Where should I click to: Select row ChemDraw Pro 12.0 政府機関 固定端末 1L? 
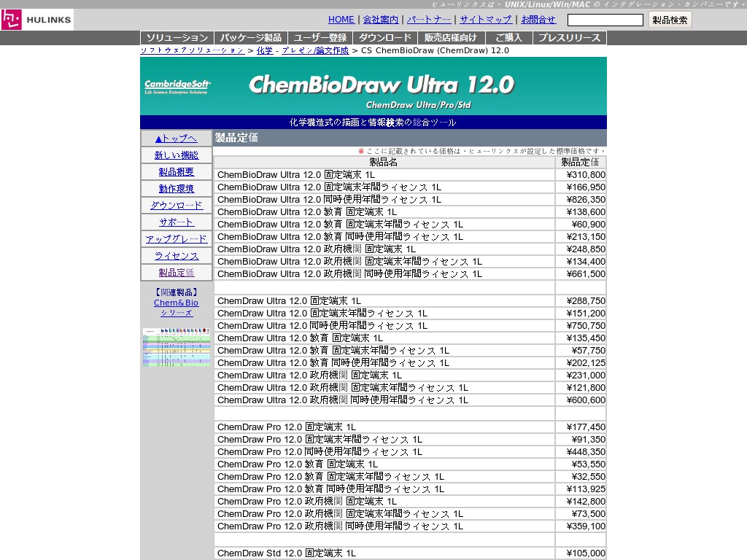click(x=384, y=502)
